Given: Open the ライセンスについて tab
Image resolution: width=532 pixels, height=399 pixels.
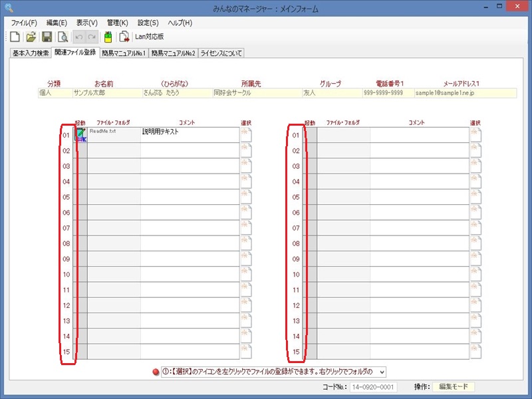Looking at the screenshot, I should [221, 53].
